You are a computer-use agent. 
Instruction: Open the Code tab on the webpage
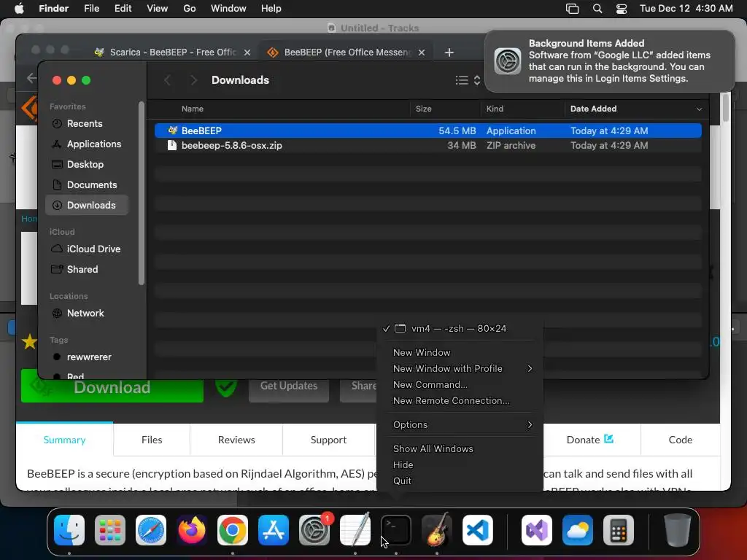click(x=681, y=440)
